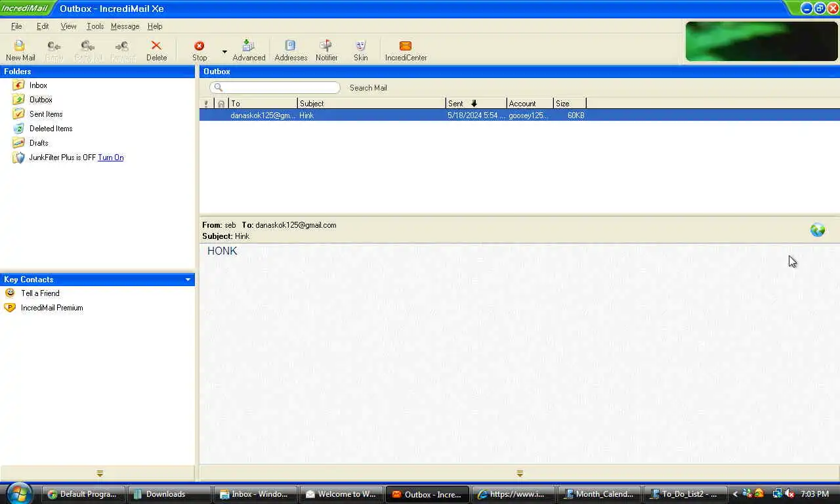Viewport: 840px width, 504px height.
Task: Select the Inbox folder
Action: click(38, 85)
